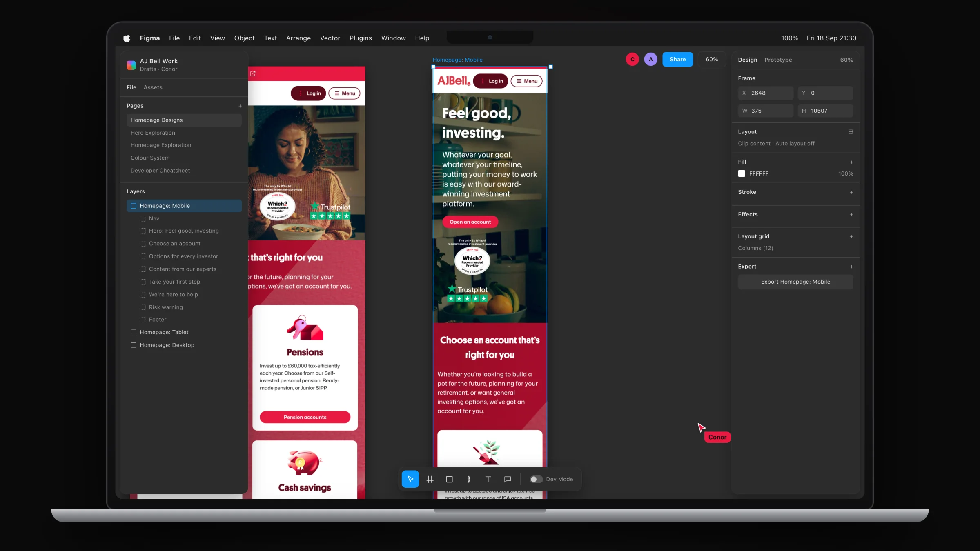Click the purple A collaborator avatar
This screenshot has height=551, width=980.
pos(650,59)
